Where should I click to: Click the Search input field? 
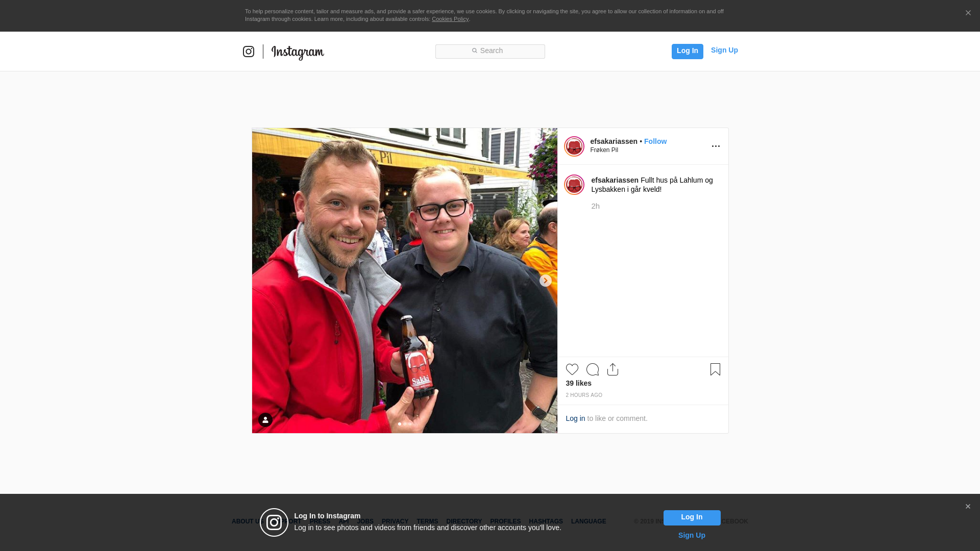490,51
